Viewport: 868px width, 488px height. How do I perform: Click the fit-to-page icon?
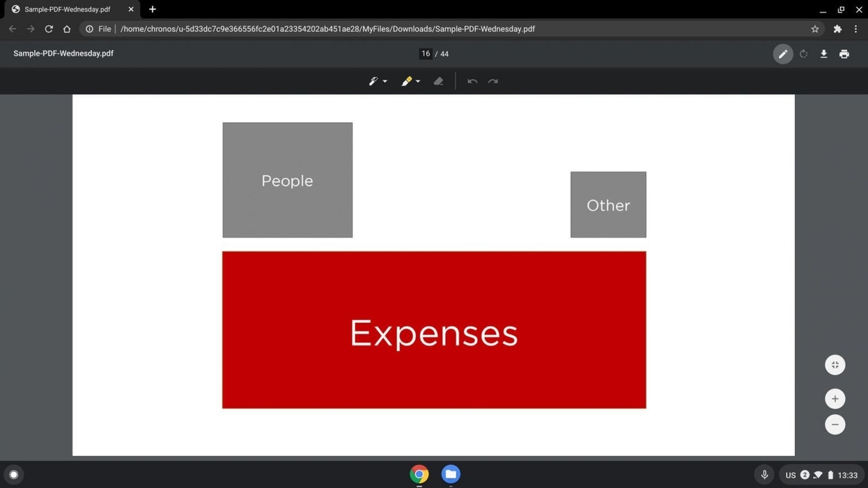(835, 365)
